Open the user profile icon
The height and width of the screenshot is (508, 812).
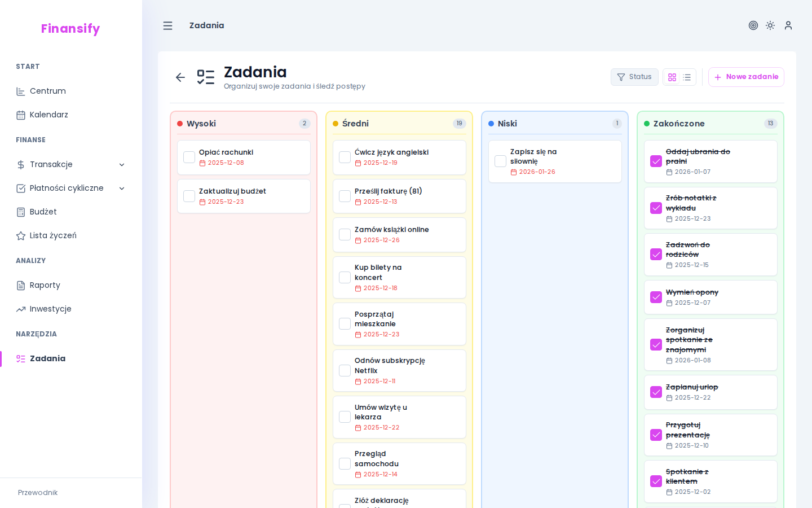point(788,25)
